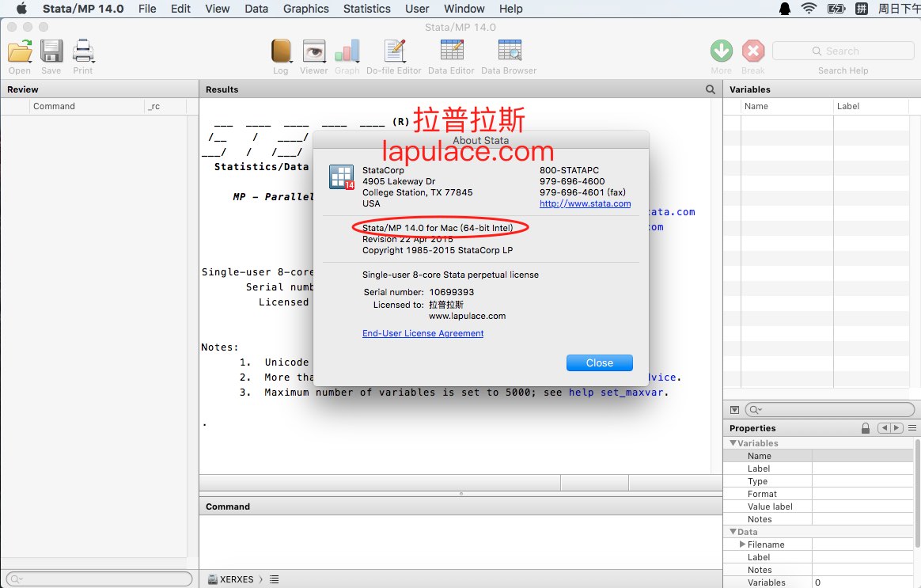This screenshot has height=588, width=921.
Task: Click the Open folder icon
Action: click(x=20, y=51)
